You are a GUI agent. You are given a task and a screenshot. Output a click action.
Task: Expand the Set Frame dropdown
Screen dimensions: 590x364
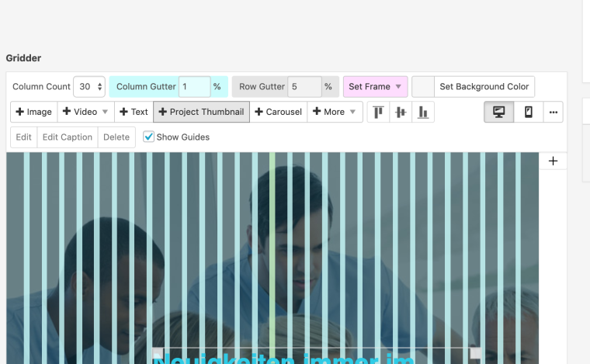tap(375, 87)
